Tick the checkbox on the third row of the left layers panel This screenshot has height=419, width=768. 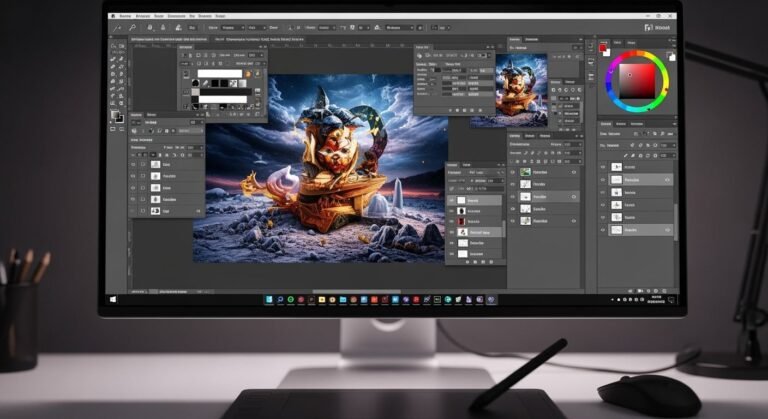click(x=143, y=188)
